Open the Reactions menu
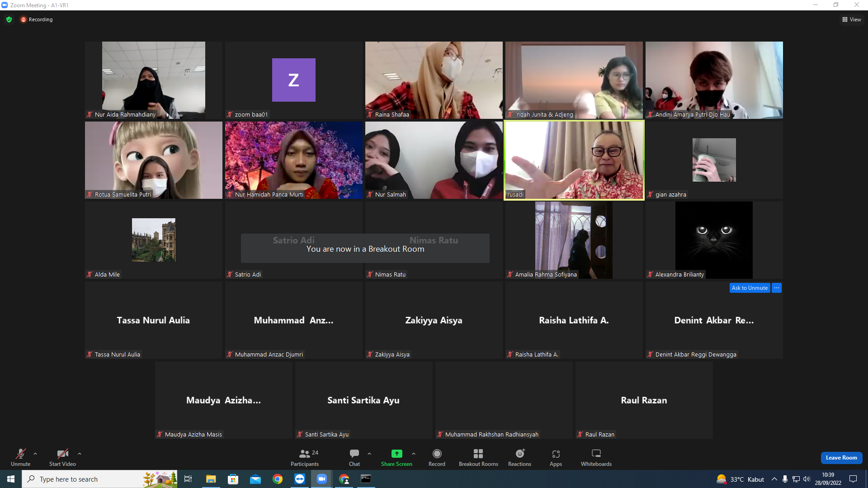The height and width of the screenshot is (488, 868). pos(520,457)
